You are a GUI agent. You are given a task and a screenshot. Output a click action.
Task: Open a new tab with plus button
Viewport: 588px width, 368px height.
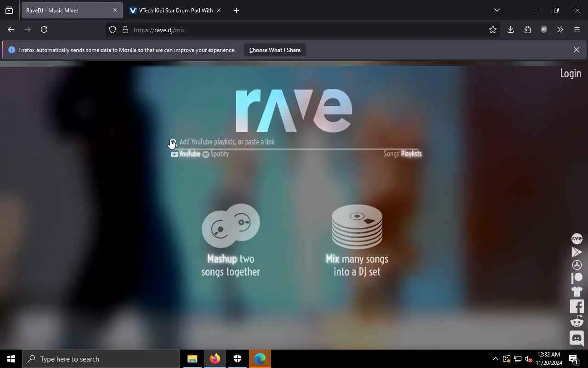[x=236, y=10]
